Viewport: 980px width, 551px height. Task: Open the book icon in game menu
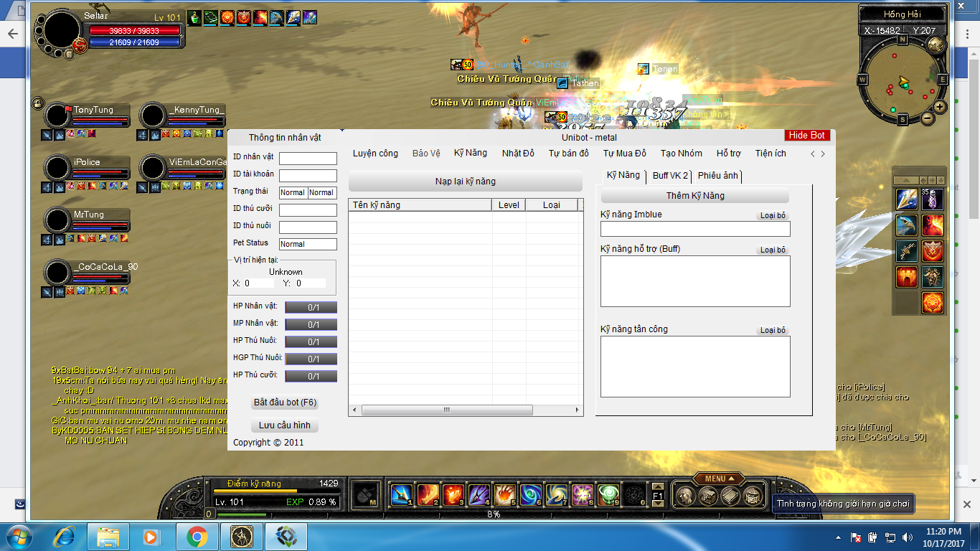[x=730, y=496]
